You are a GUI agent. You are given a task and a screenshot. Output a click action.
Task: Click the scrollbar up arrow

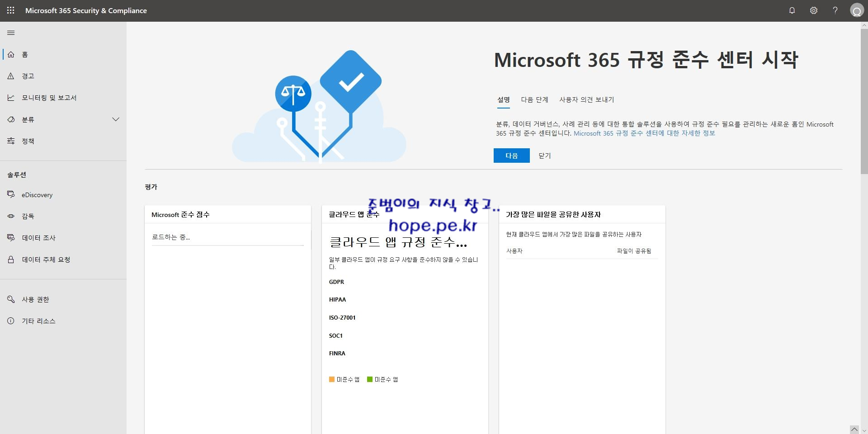pyautogui.click(x=864, y=25)
